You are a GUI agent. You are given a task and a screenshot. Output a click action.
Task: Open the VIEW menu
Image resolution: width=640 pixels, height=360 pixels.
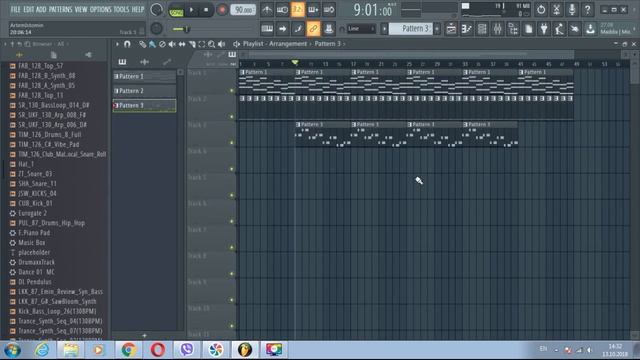pos(81,9)
